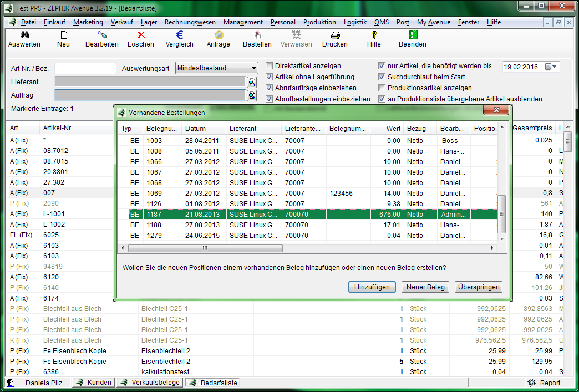Open the Lieferant search lookup icon
This screenshot has height=392, width=579.
[252, 82]
